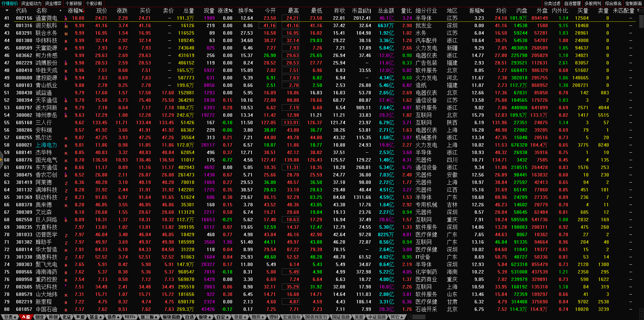The width and height of the screenshot is (644, 320).
Task: Click the Z marker beside 满坤科技
Action: 66,190
